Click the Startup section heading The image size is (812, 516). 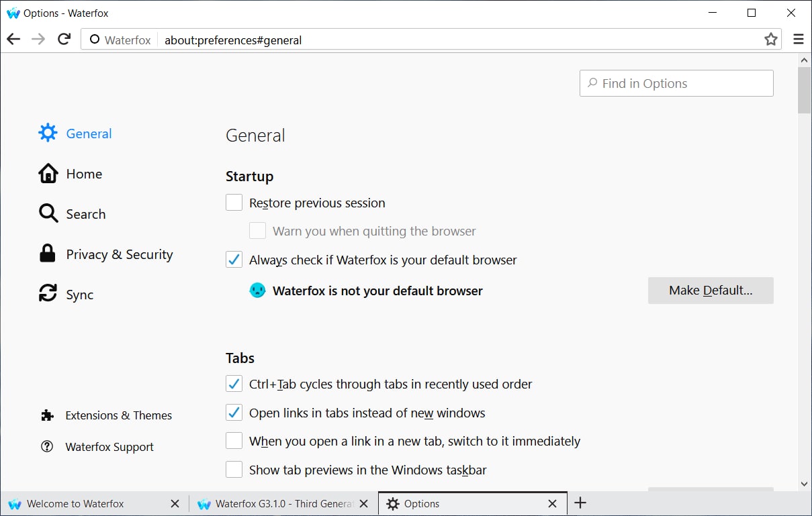(x=249, y=176)
